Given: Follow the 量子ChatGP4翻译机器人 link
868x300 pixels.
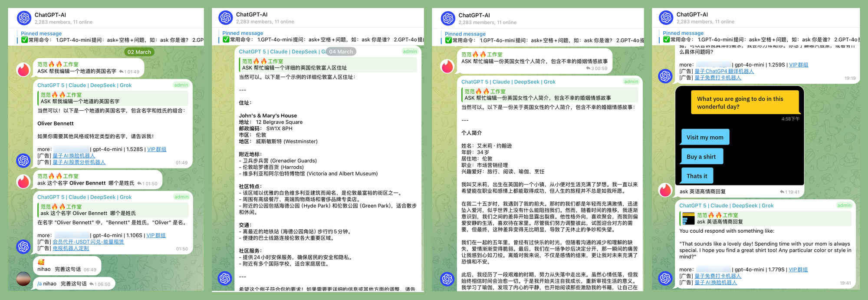Looking at the screenshot, I should 724,71.
